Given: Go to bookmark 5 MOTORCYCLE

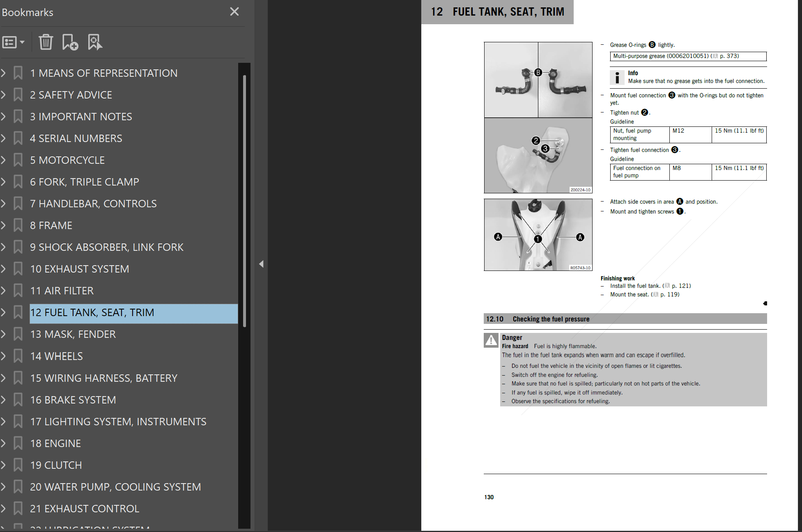Looking at the screenshot, I should (67, 160).
